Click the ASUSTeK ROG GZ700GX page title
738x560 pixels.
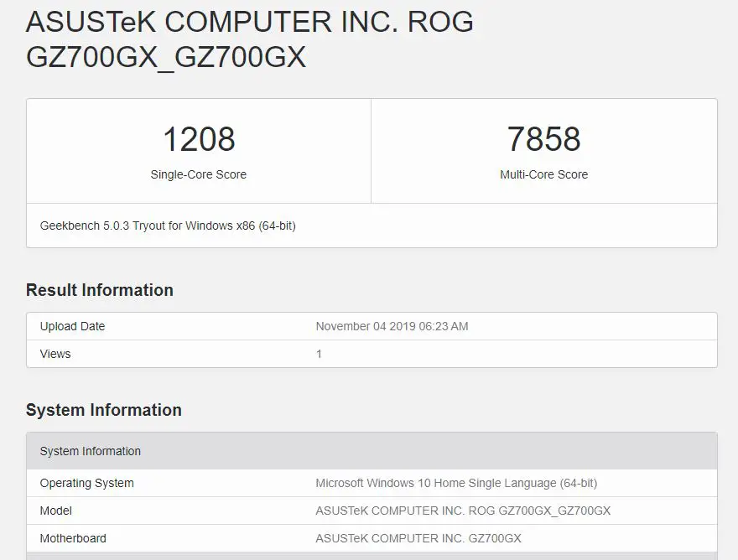tap(250, 39)
